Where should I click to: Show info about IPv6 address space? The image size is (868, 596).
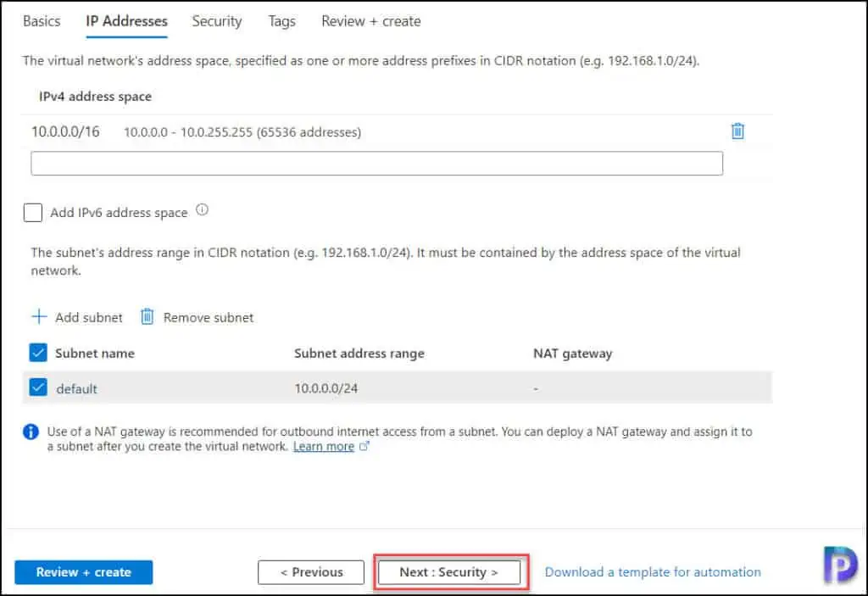pyautogui.click(x=202, y=210)
